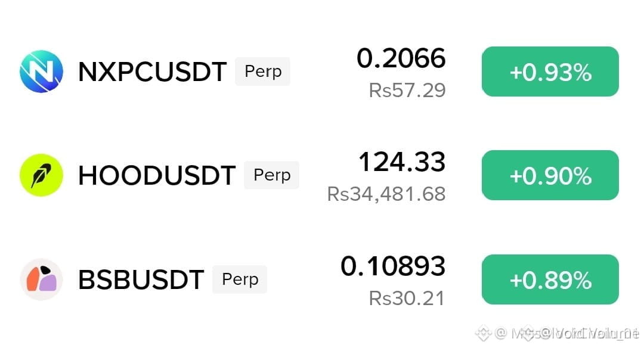644x348 pixels.
Task: Select the Rs30.21 converted price
Action: pyautogui.click(x=407, y=299)
